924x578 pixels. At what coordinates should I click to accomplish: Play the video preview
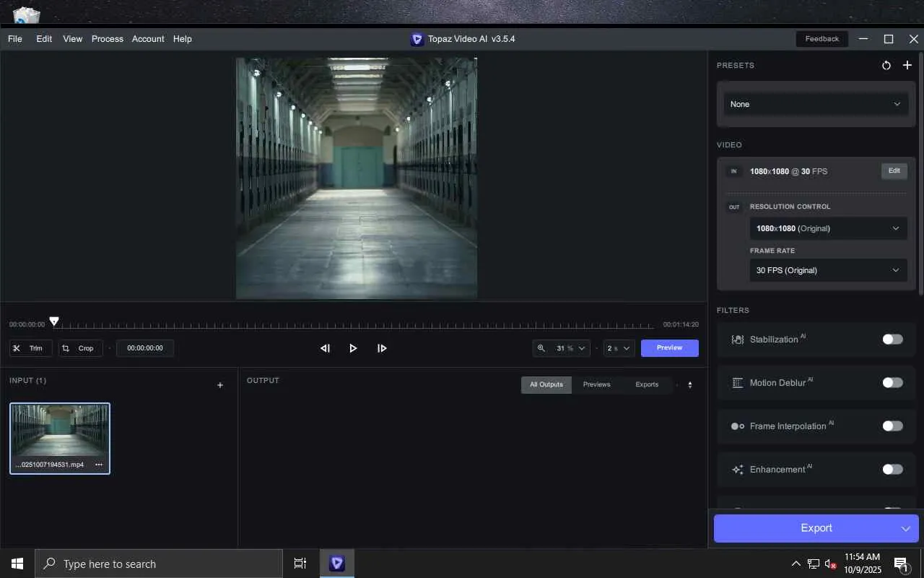(x=353, y=348)
